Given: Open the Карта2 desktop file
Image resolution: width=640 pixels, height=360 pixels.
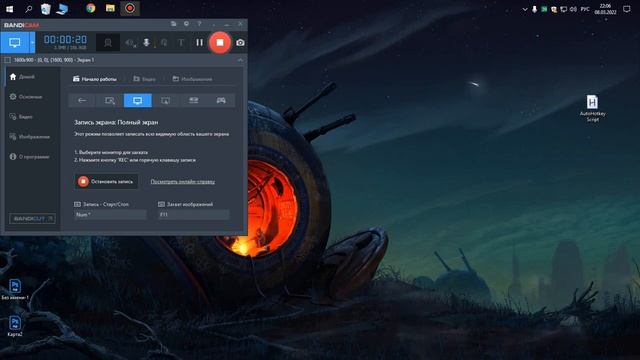Looking at the screenshot, I should [15, 326].
